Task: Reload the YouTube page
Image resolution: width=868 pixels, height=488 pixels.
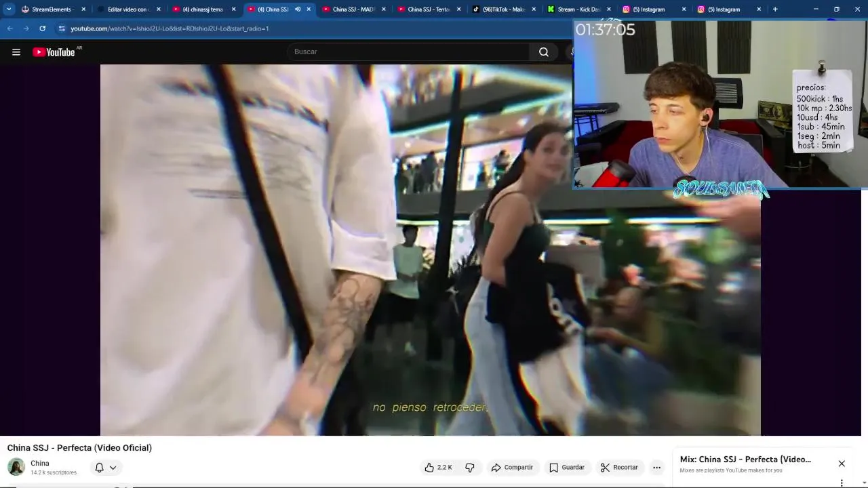Action: click(42, 28)
